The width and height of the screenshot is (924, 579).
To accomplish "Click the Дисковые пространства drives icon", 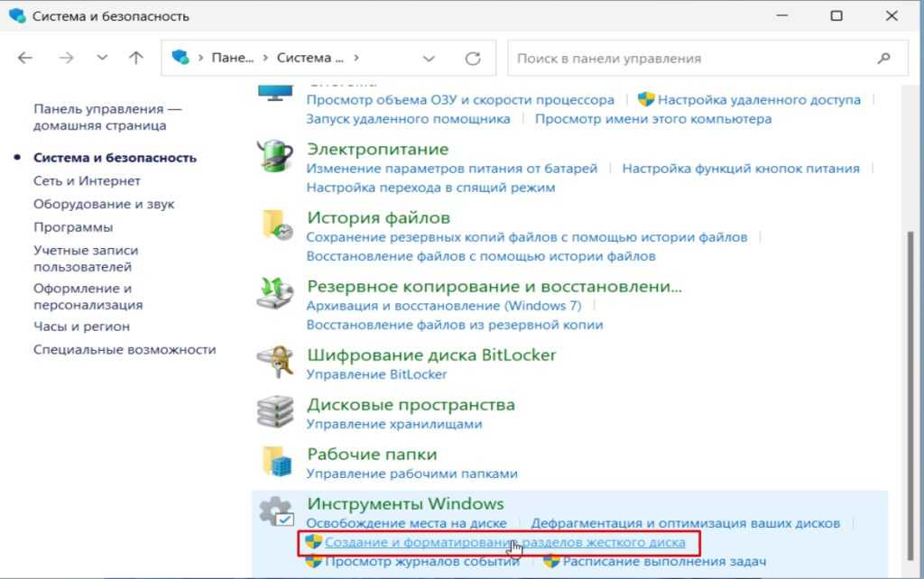I will click(x=275, y=413).
